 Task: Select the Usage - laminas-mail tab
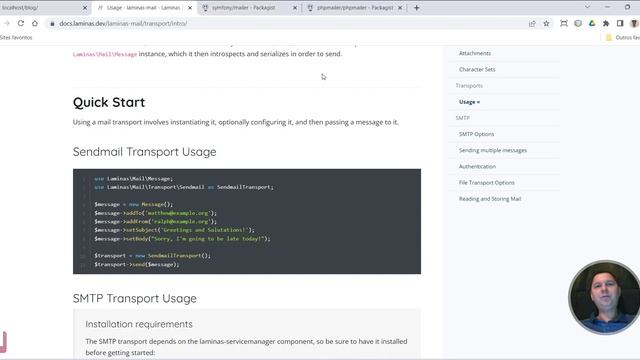pyautogui.click(x=143, y=8)
